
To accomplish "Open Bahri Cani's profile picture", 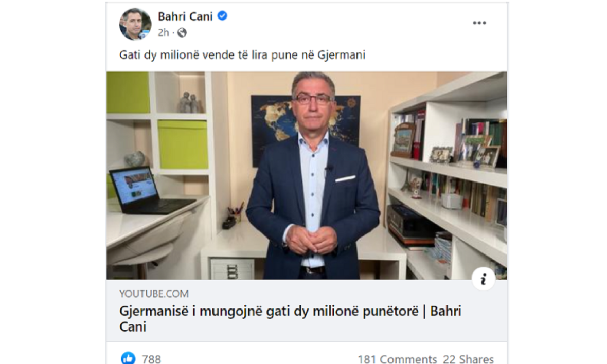I will (135, 24).
